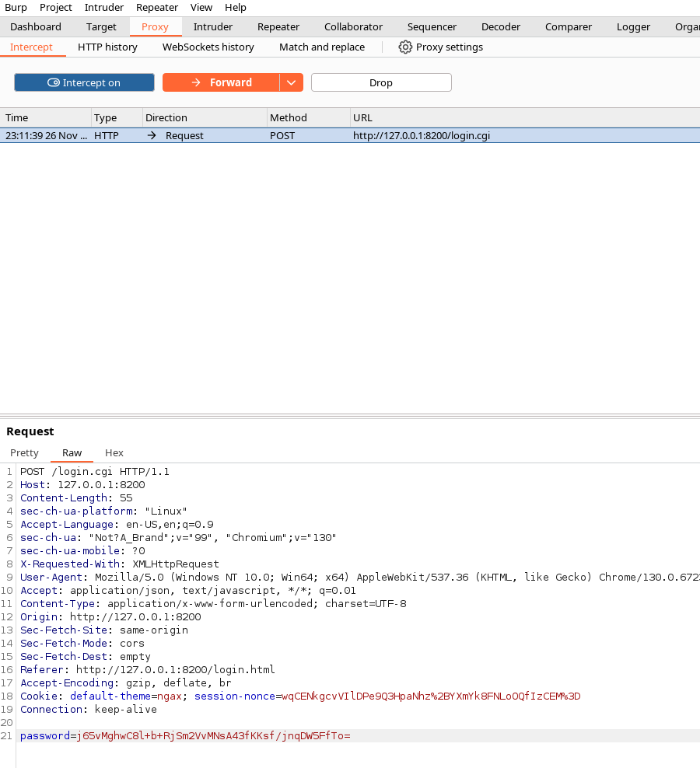Switch to the Repeater tool tab
This screenshot has width=700, height=768.
tap(278, 27)
